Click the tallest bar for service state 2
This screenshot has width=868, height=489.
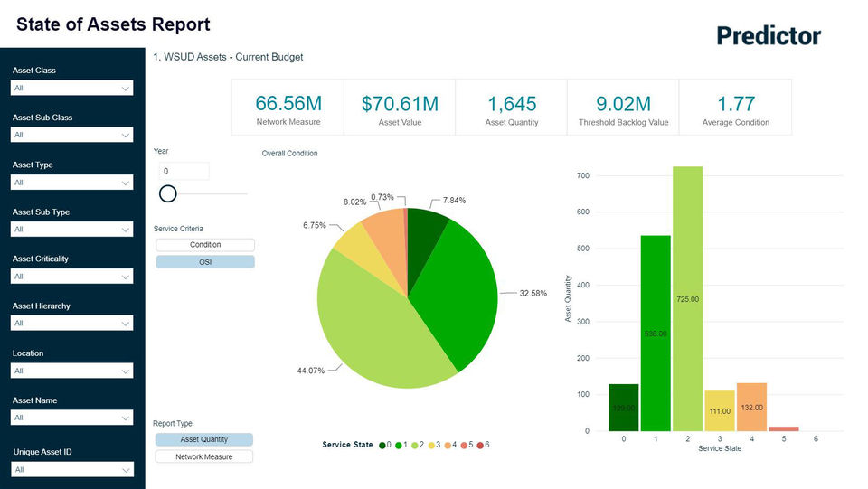click(x=687, y=298)
